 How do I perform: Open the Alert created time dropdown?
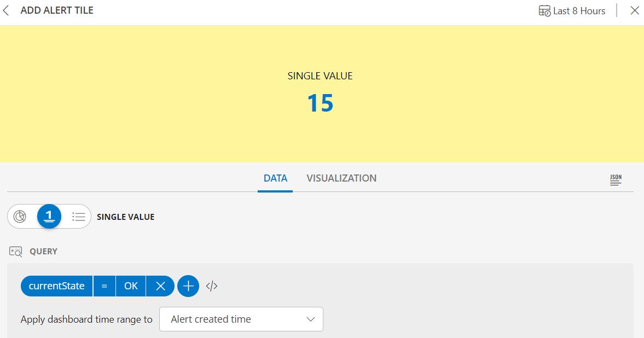point(241,319)
